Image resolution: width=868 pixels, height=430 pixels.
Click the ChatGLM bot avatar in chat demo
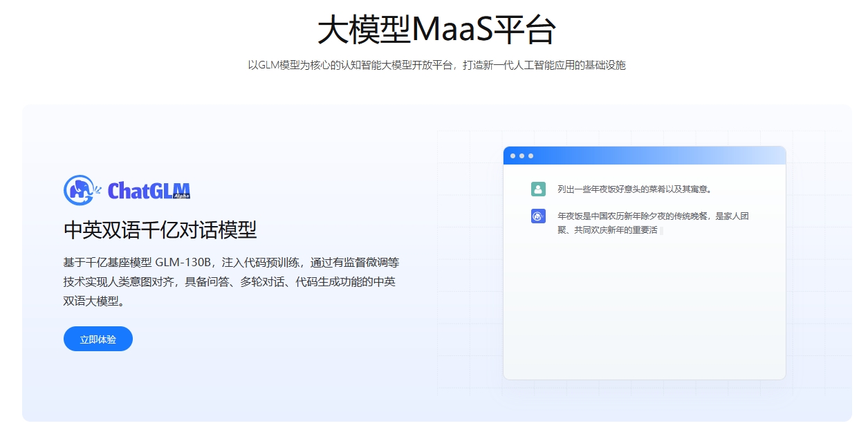pyautogui.click(x=538, y=216)
